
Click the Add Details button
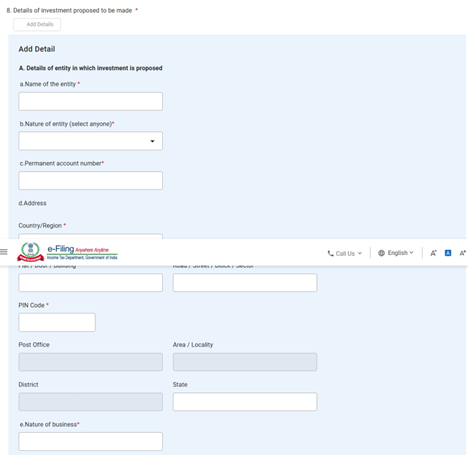[37, 24]
